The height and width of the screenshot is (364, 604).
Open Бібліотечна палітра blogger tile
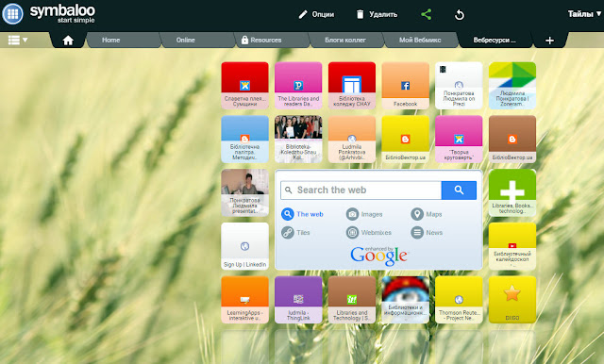point(245,139)
